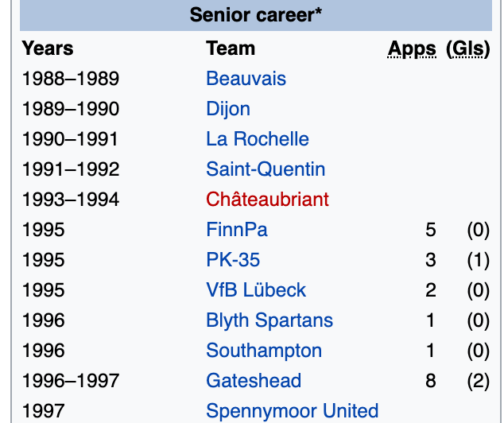Follow the Saint-Quentin team link
504x423 pixels.
coord(266,169)
